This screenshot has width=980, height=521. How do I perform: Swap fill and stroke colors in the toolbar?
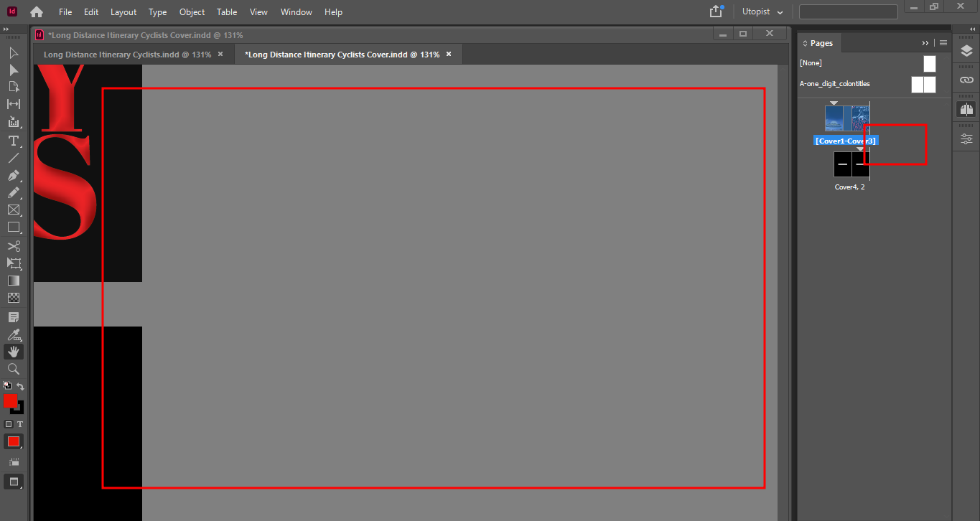pos(19,387)
